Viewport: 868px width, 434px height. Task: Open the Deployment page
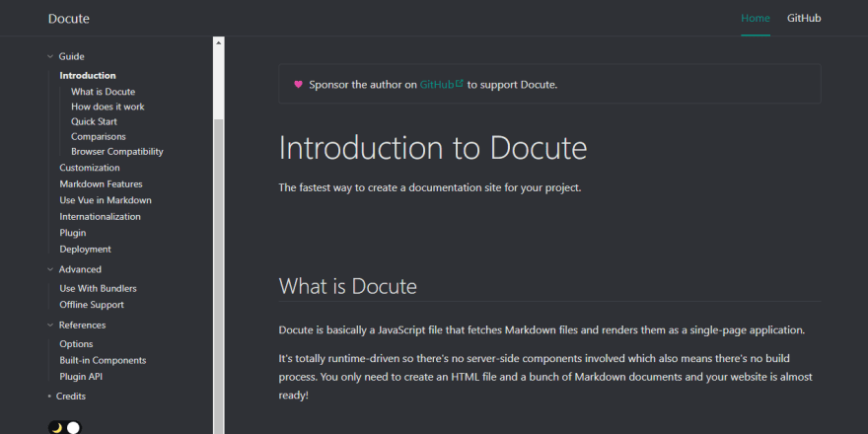pyautogui.click(x=85, y=250)
